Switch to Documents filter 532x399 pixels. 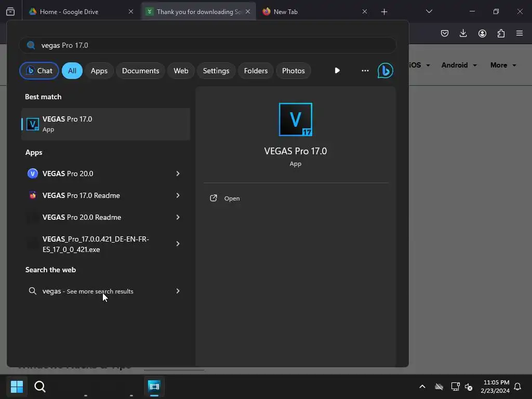pos(140,71)
